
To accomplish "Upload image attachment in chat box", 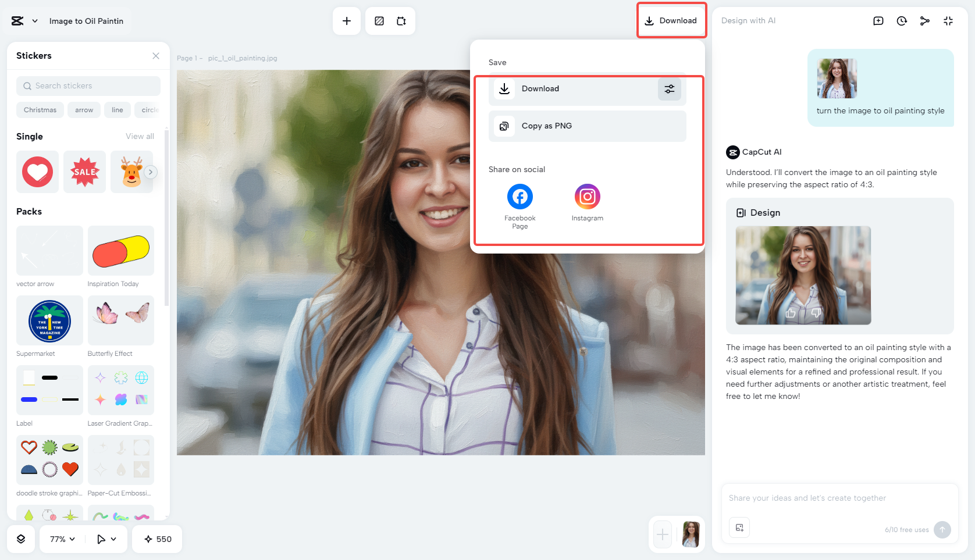I will pos(739,527).
